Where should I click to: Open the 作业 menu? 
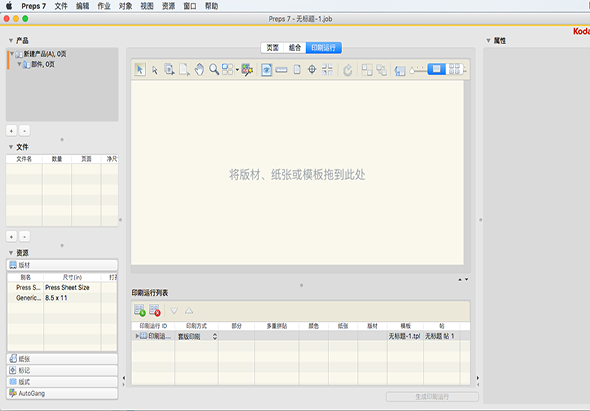(104, 6)
